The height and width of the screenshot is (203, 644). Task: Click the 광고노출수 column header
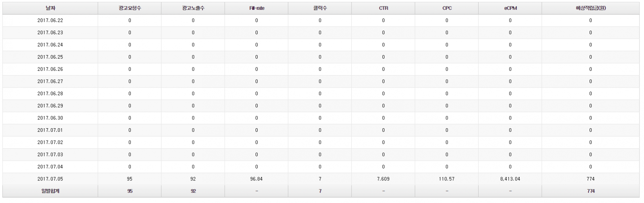[193, 8]
